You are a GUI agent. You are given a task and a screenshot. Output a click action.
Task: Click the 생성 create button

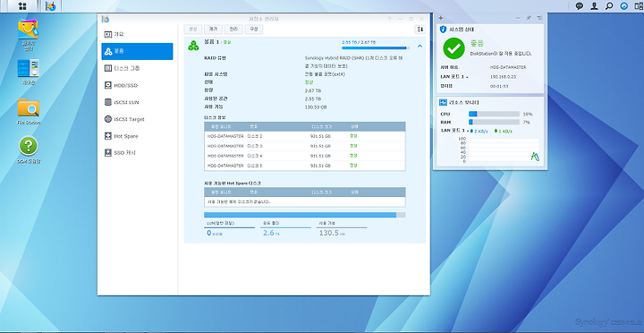coord(192,30)
